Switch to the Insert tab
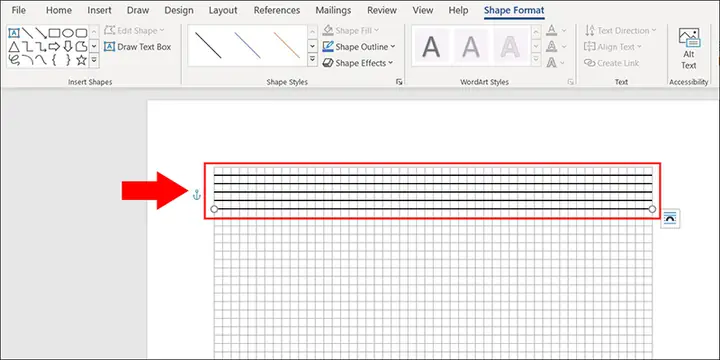720x360 pixels. (x=99, y=10)
